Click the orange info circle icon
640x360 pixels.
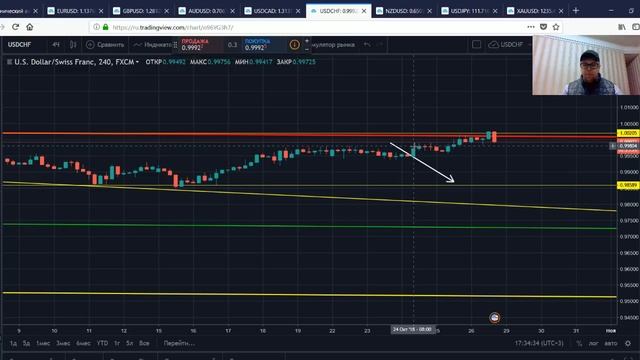[x=294, y=44]
